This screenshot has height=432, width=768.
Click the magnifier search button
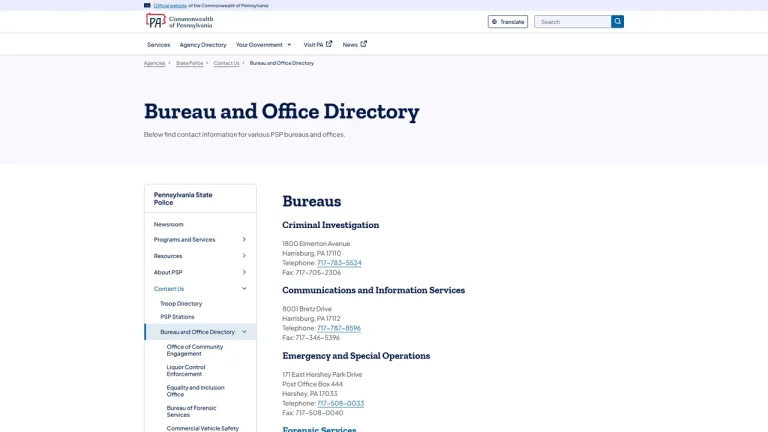(617, 22)
